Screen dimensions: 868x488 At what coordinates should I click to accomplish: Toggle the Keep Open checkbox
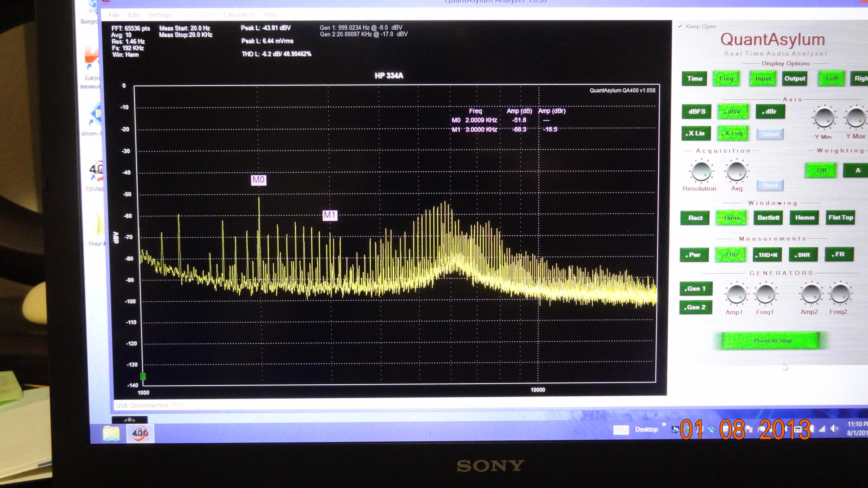click(680, 26)
